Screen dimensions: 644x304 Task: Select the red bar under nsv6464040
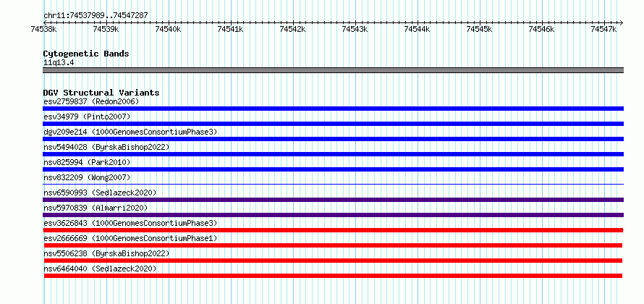[x=333, y=276]
